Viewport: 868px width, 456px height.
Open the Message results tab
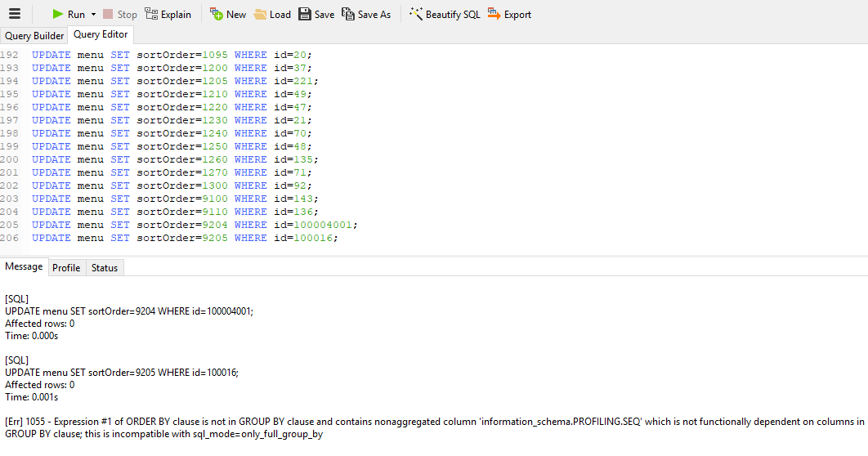pos(24,266)
